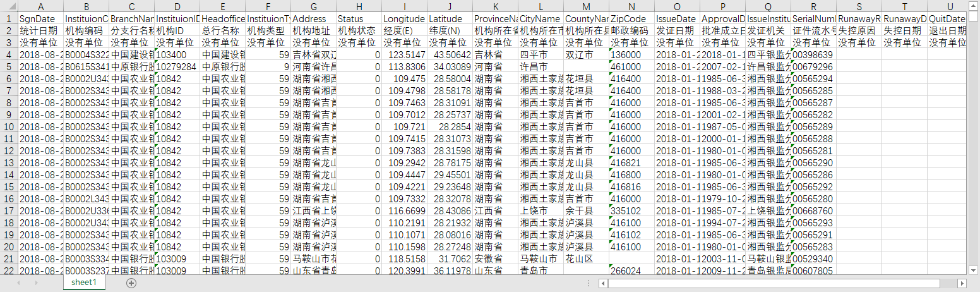Click the 统计日期 cell

tap(40, 31)
